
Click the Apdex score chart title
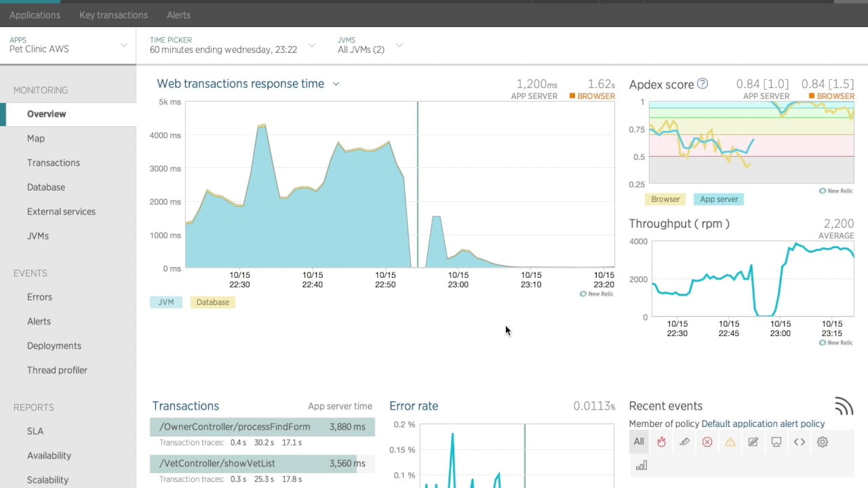point(661,85)
